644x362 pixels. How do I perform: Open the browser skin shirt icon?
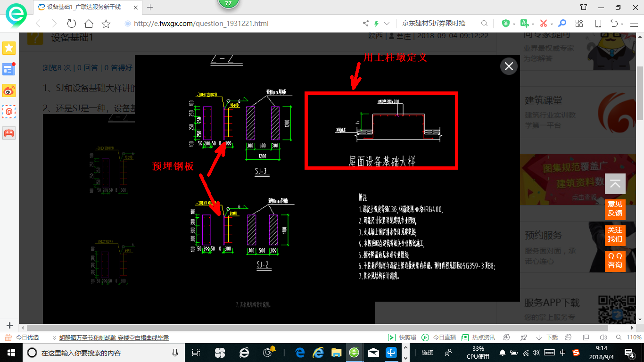click(584, 7)
